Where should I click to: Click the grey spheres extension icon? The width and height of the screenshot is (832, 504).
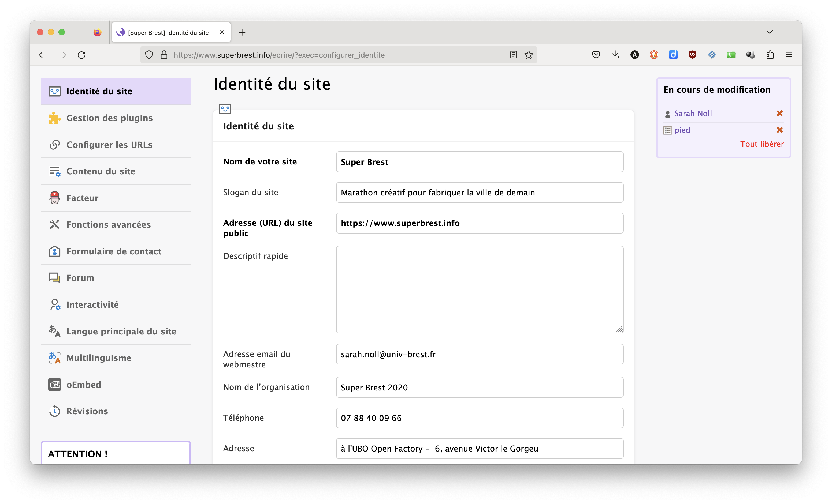[750, 55]
